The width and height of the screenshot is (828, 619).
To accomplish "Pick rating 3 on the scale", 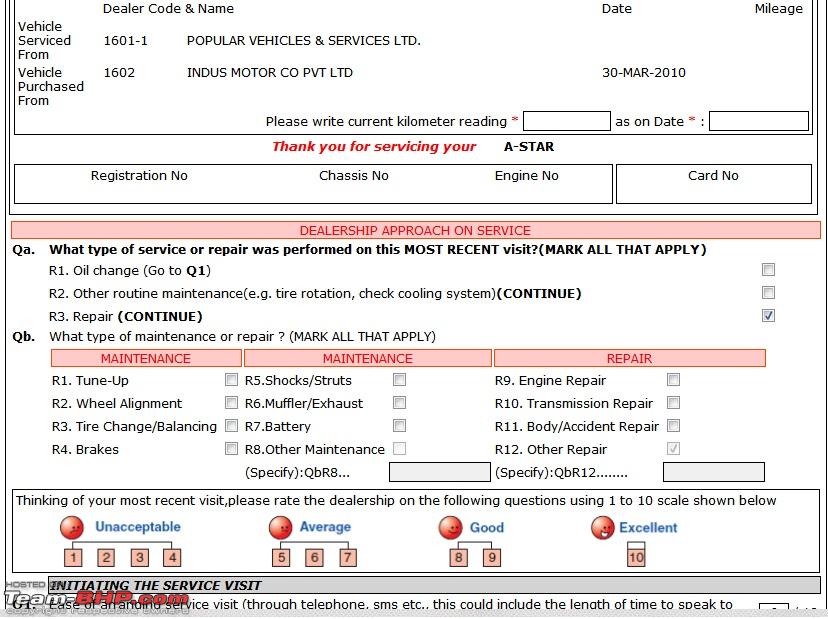I will 139,558.
